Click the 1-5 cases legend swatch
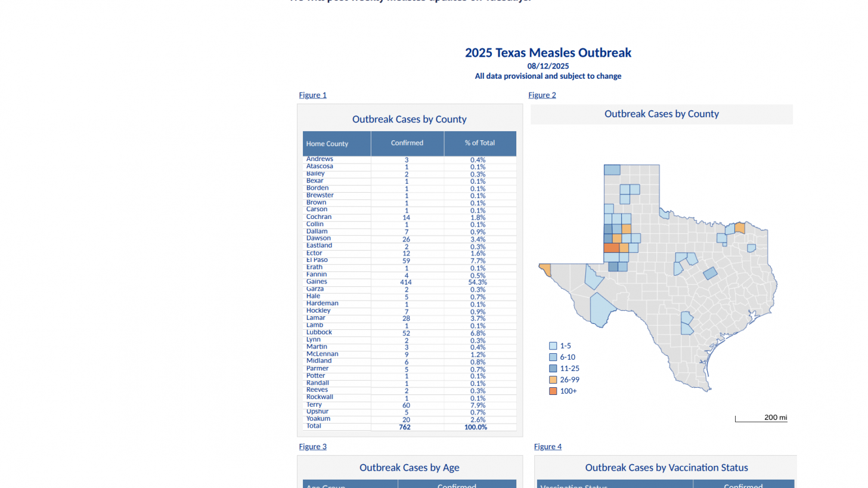The width and height of the screenshot is (868, 488). click(553, 345)
